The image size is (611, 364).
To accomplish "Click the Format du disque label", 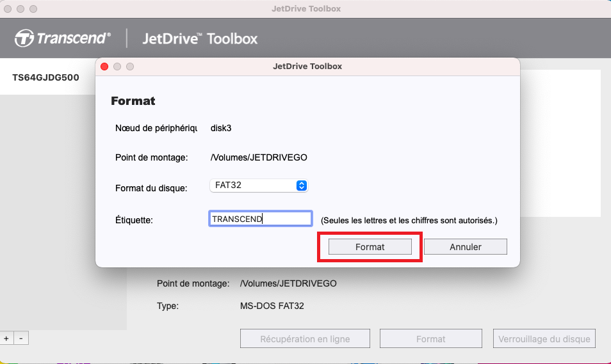I will point(151,188).
